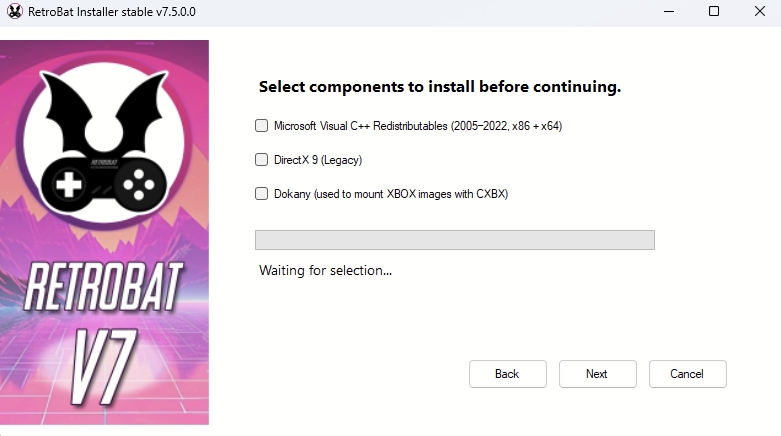Maximize the installer window

click(713, 12)
